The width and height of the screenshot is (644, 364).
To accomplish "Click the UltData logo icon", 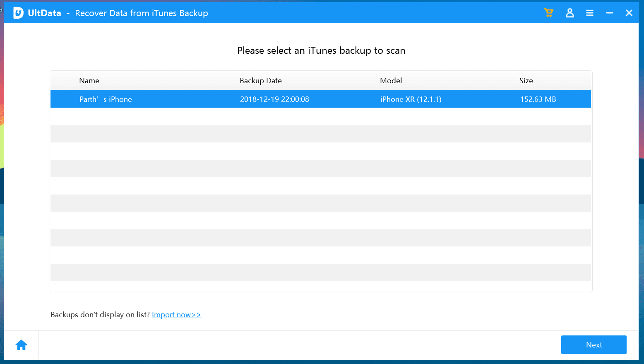I will [x=18, y=13].
